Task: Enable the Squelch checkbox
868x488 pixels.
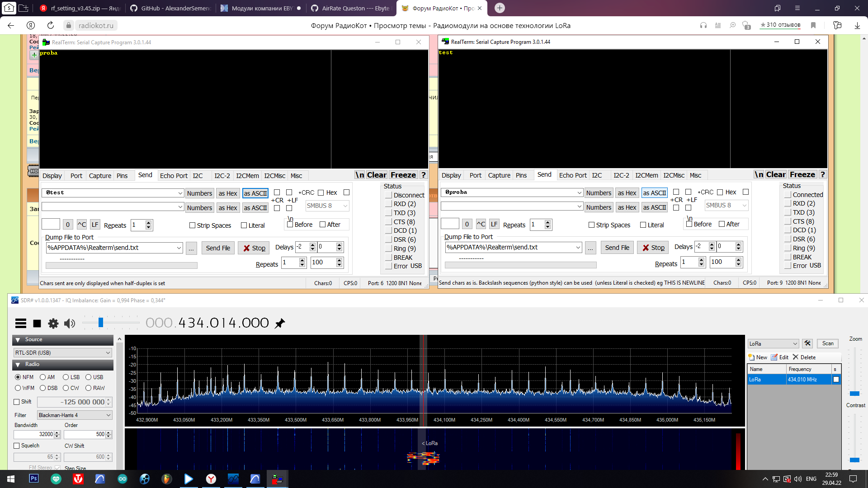Action: tap(17, 446)
